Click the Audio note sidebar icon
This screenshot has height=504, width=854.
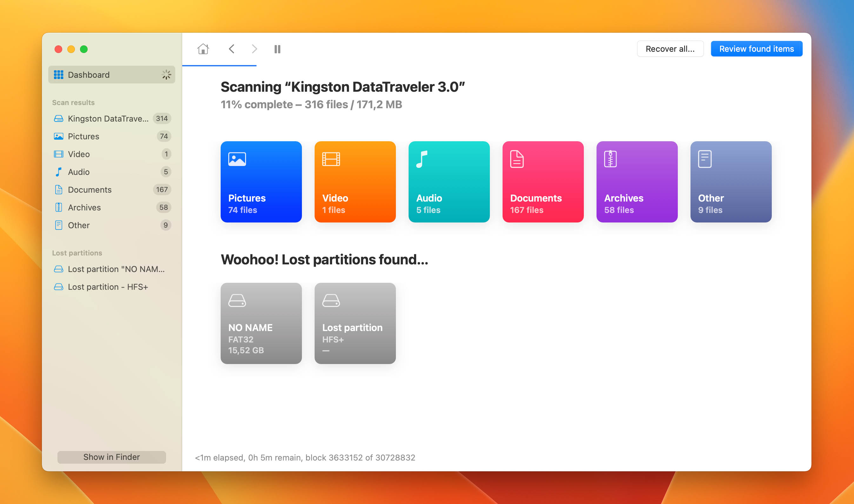(58, 172)
